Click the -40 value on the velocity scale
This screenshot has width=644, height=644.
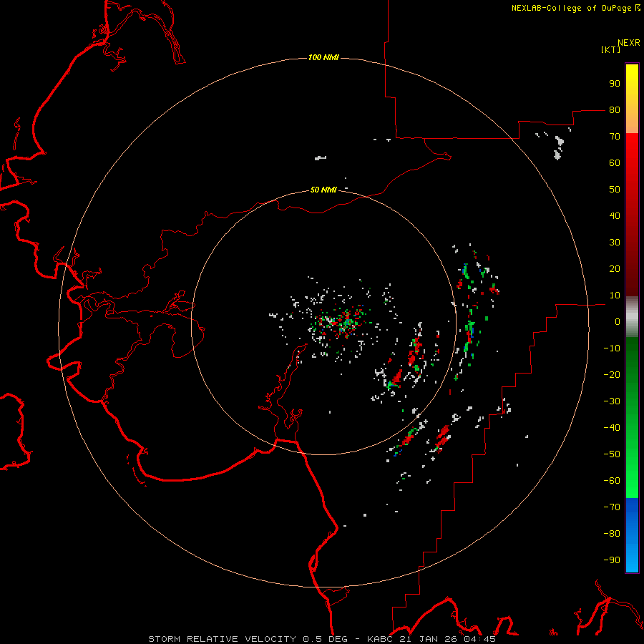(612, 428)
